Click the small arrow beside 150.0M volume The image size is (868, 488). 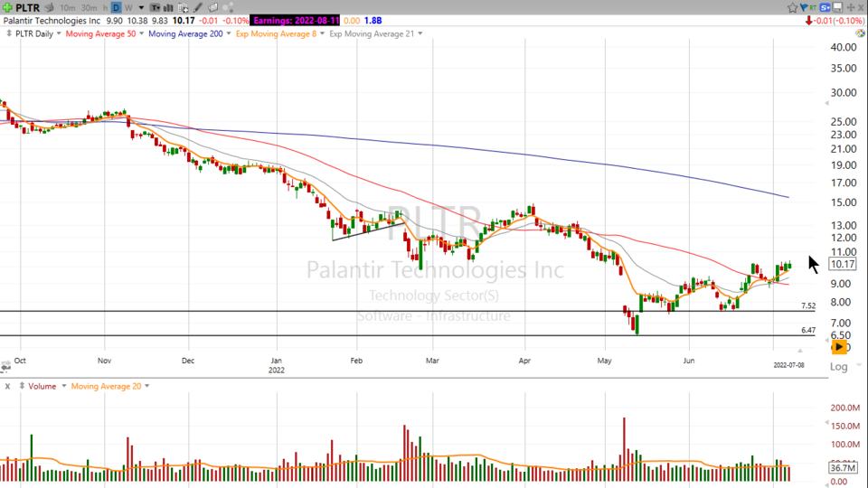(827, 423)
